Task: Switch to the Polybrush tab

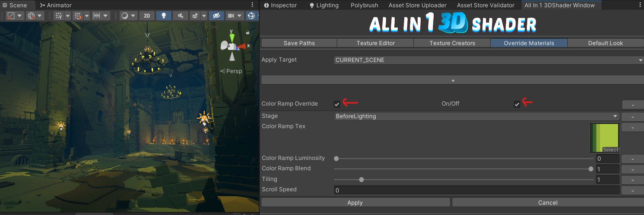Action: 365,5
